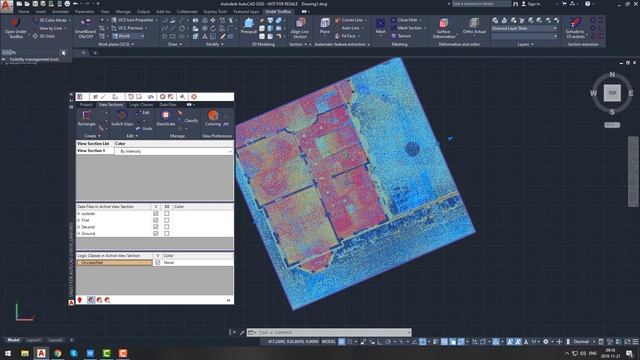The height and width of the screenshot is (360, 640).
Task: Expand the Layers panel flyout
Action: coord(525,44)
